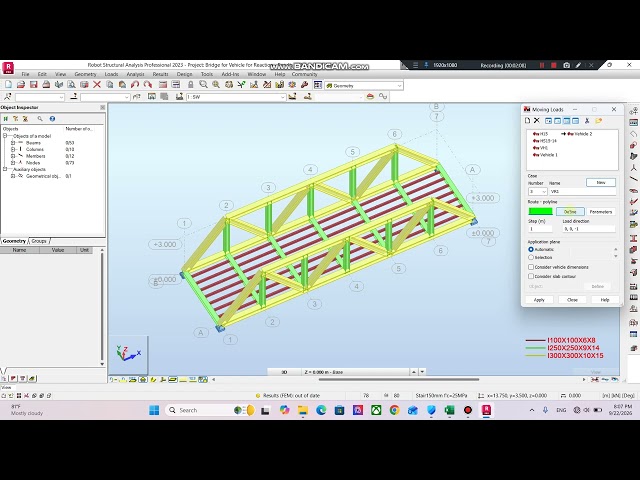Click Help in Moving Loads dialog

(605, 300)
